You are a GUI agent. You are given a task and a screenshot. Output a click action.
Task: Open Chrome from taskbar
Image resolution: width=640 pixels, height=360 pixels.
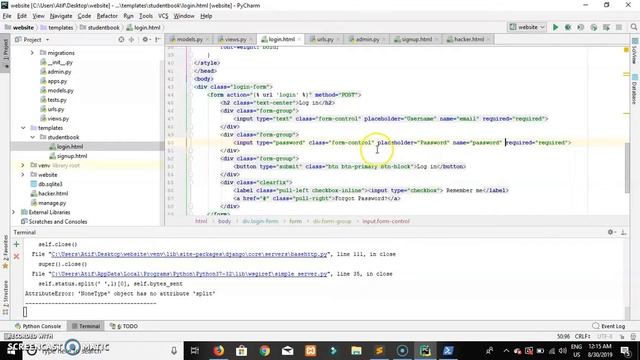pyautogui.click(x=264, y=350)
